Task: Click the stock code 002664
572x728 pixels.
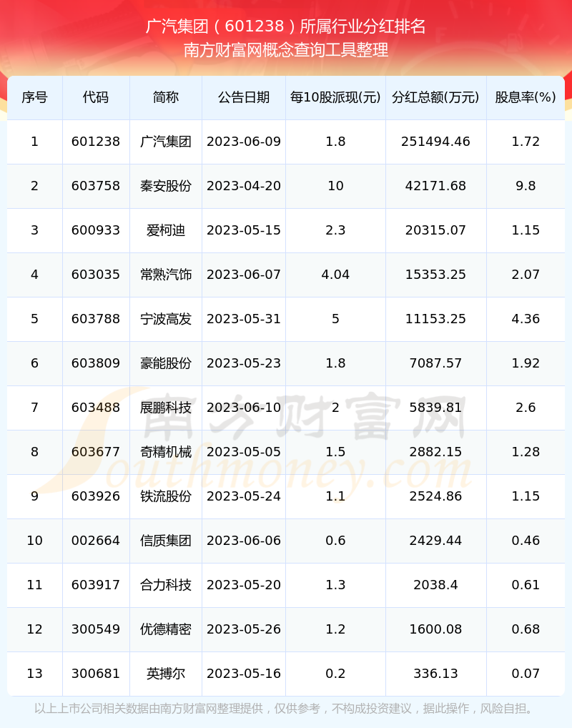Action: click(x=96, y=541)
